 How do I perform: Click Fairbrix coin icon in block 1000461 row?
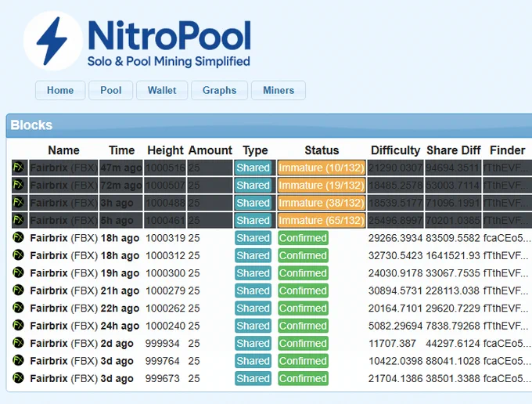pos(18,220)
